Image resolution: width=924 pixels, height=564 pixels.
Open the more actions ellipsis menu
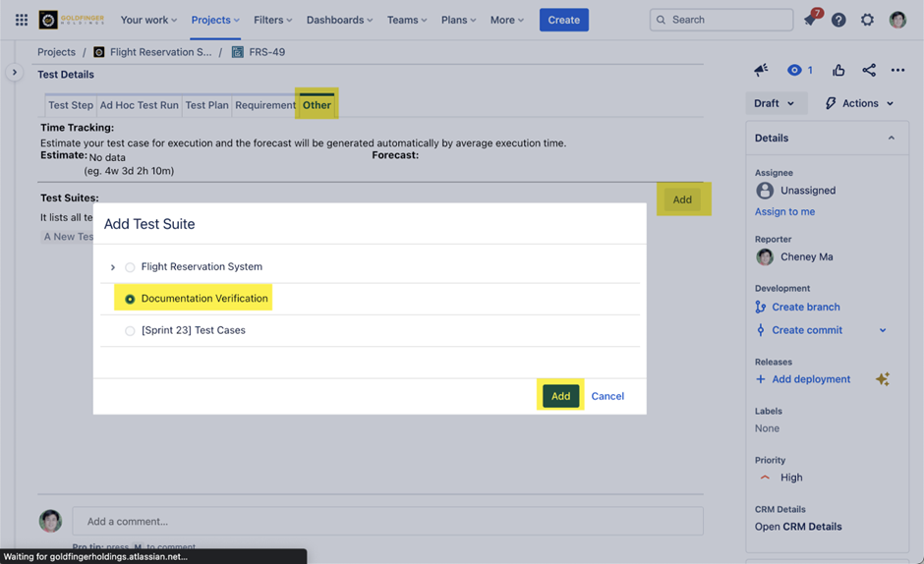(x=897, y=70)
